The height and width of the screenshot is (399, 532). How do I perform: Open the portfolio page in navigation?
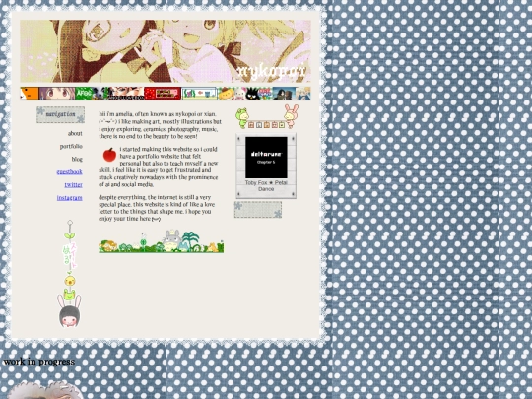(71, 146)
